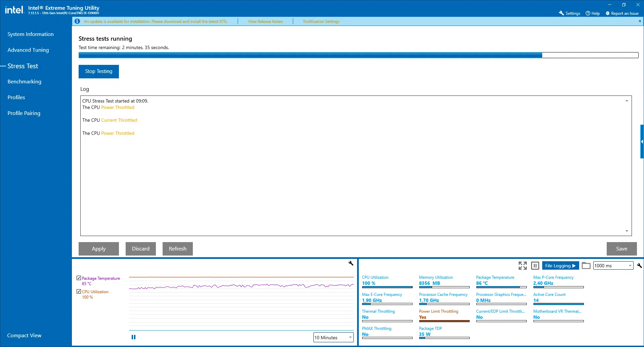Click 'CPU Stress Test started at 09:09' log line

[115, 101]
